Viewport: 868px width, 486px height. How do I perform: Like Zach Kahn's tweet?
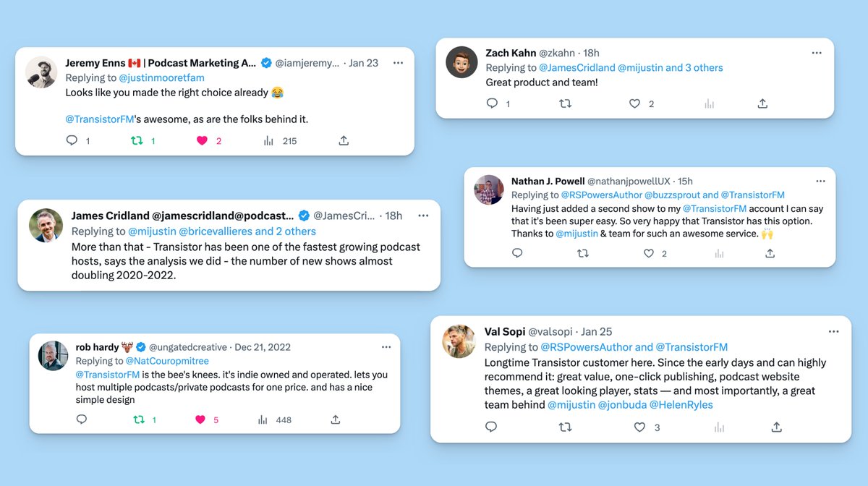coord(634,103)
